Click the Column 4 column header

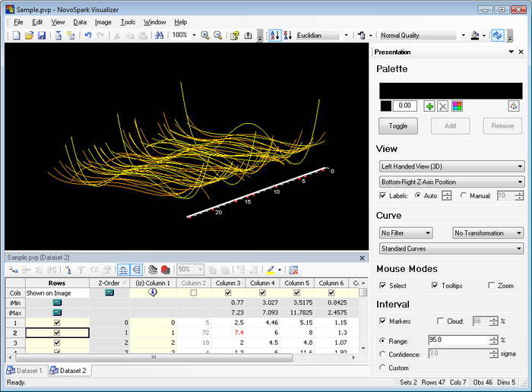click(x=262, y=283)
